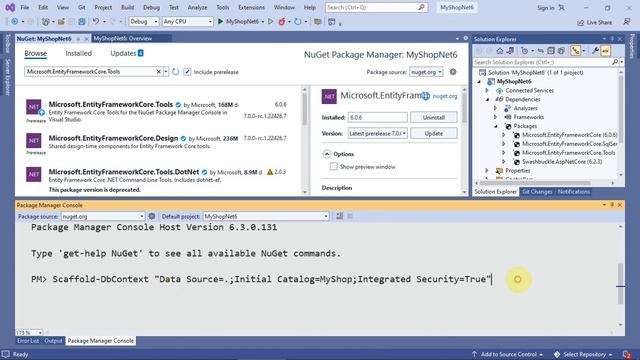
Task: Open MyShopNet6 Overview document tab
Action: pyautogui.click(x=123, y=38)
